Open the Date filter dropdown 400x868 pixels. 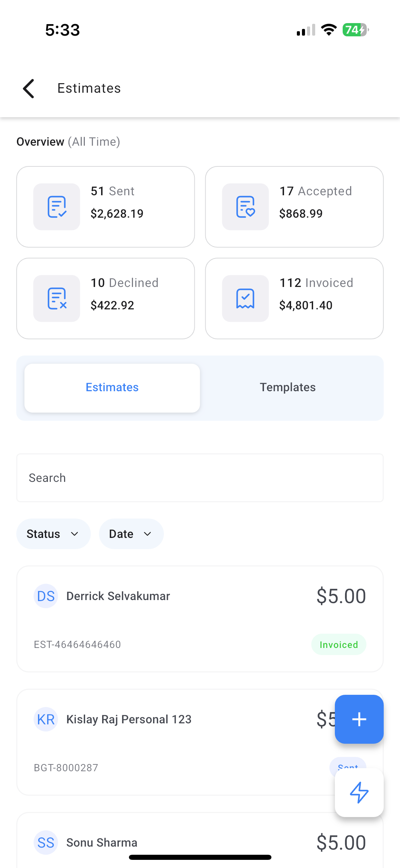click(131, 534)
